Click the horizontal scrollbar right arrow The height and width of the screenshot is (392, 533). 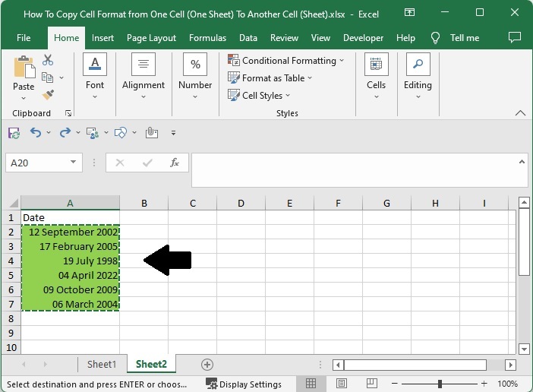pos(510,365)
